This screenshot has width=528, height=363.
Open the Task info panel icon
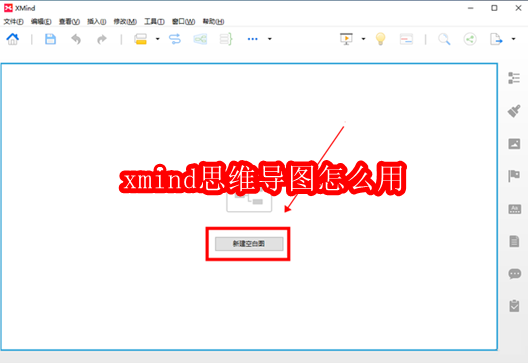pyautogui.click(x=514, y=306)
